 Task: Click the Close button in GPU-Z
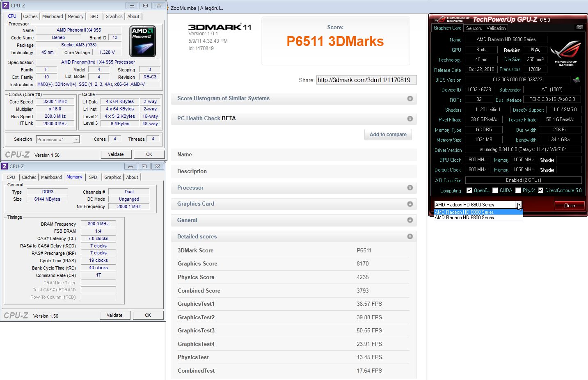click(570, 206)
